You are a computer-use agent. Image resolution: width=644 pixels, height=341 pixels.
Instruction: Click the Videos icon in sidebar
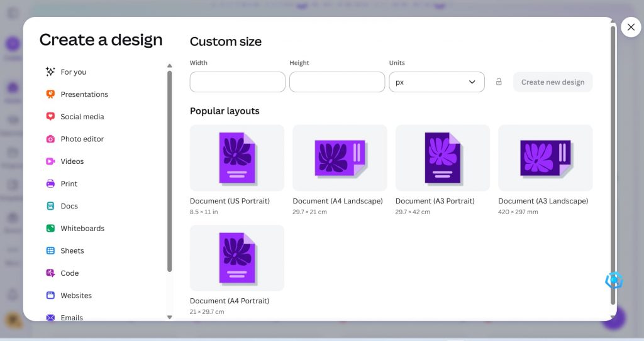(50, 161)
